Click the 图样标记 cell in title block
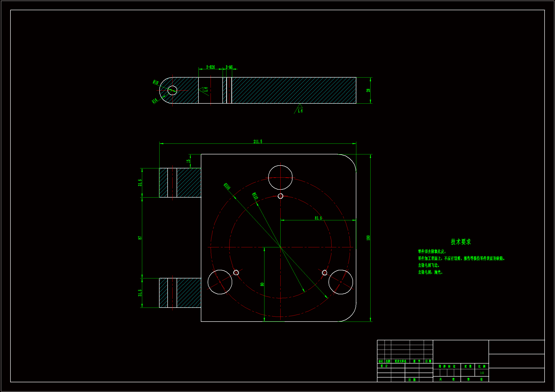Screen dimensions: 555x392 pyautogui.click(x=447, y=366)
